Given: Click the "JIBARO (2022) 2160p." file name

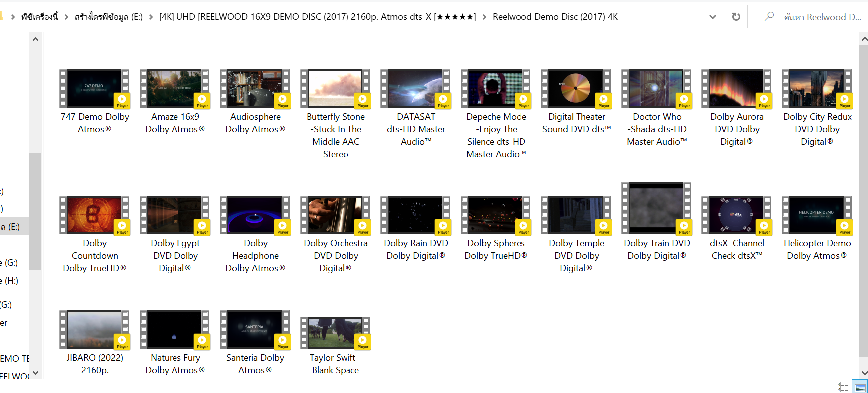Looking at the screenshot, I should coord(95,364).
